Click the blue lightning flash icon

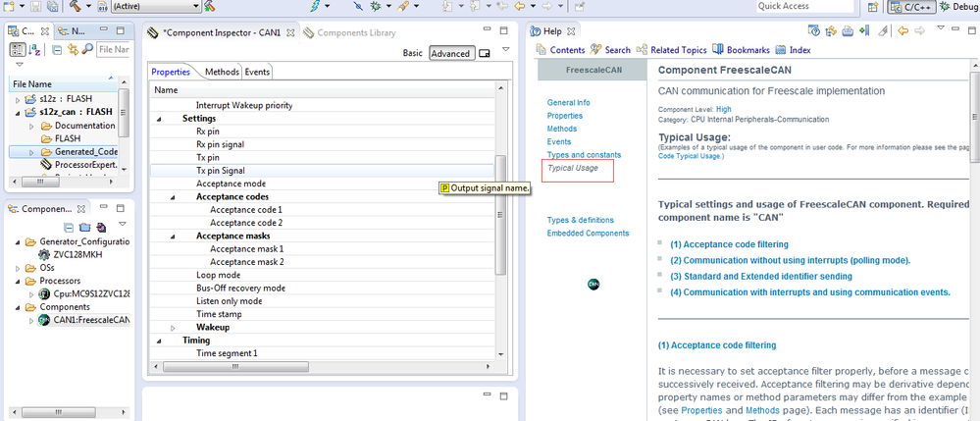coord(316,6)
